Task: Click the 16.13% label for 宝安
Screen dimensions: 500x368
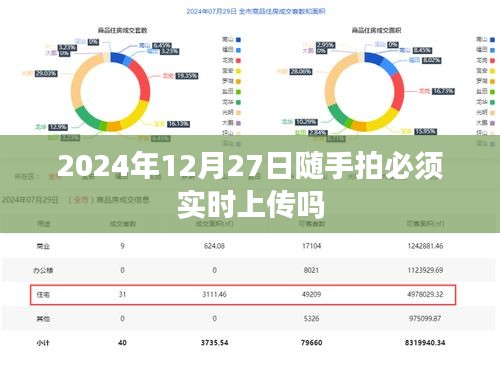Action: (x=179, y=124)
